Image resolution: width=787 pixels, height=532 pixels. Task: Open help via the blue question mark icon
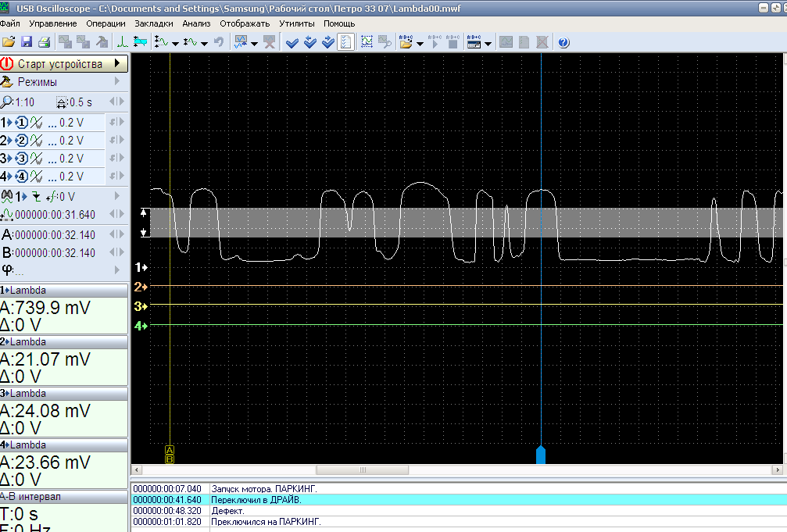(x=563, y=42)
